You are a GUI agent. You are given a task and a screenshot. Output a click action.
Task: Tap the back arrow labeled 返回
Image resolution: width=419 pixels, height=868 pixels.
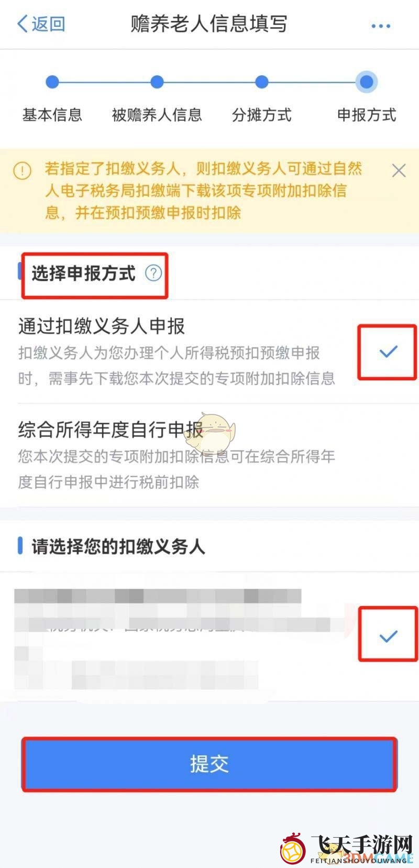coord(41,24)
